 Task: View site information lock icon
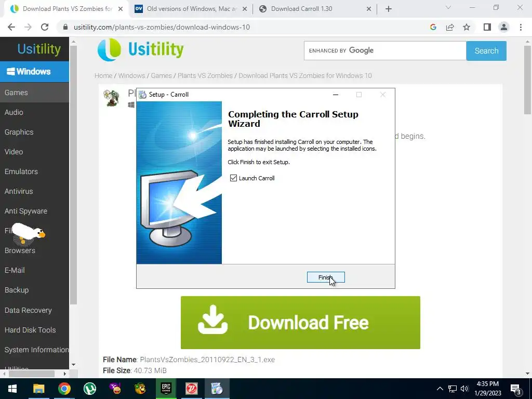(65, 27)
